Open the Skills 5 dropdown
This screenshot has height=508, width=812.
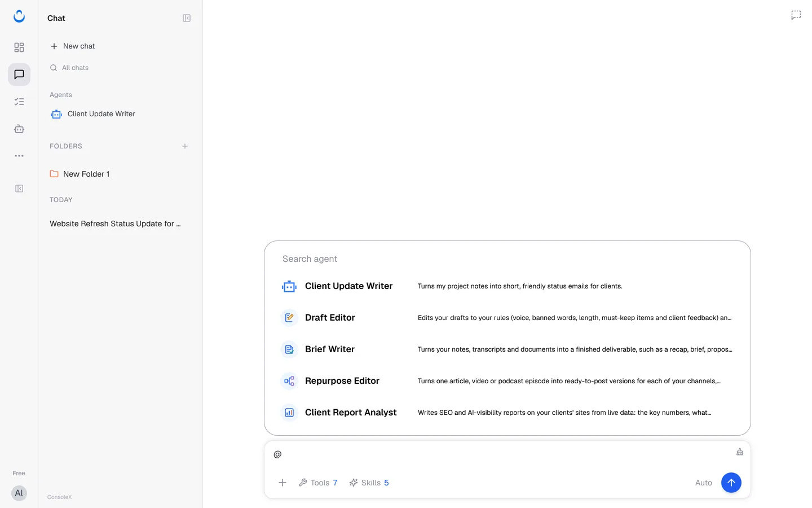(x=369, y=483)
